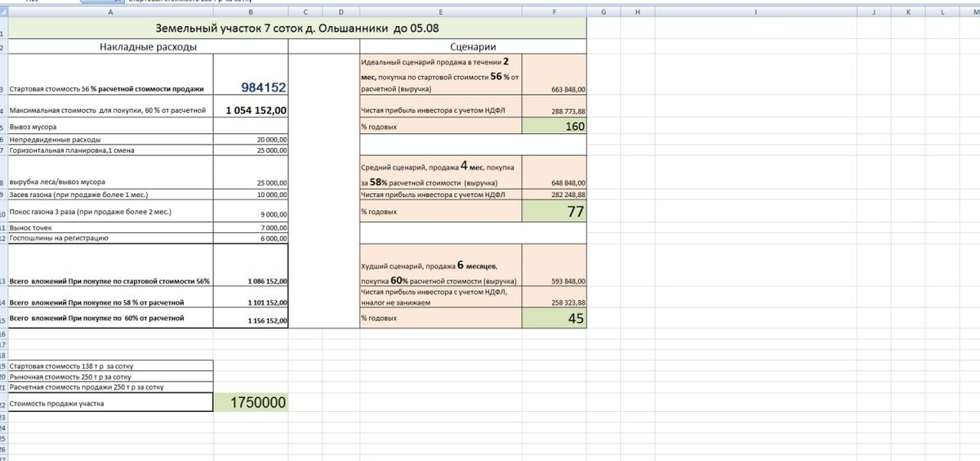Select the net profit value 288 773,88

(x=555, y=106)
